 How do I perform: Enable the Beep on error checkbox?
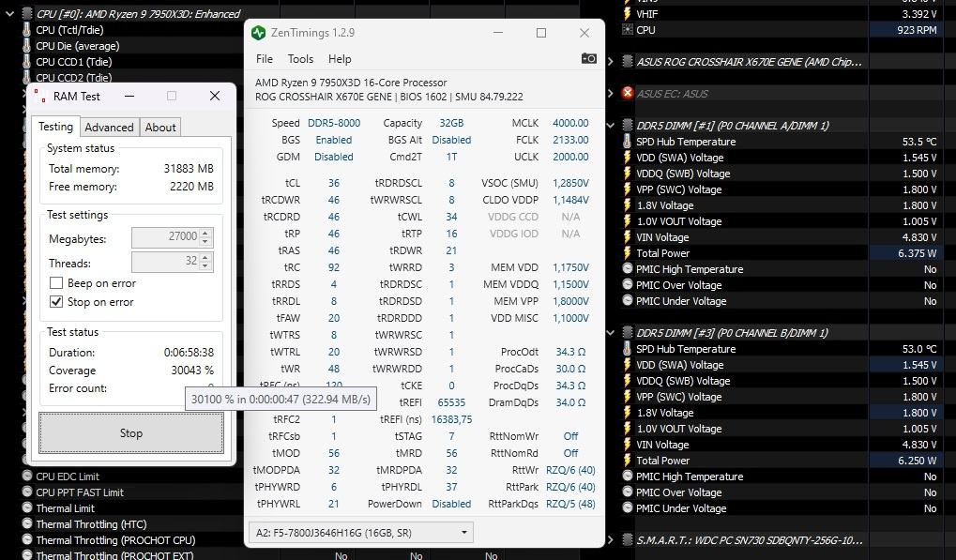[56, 282]
